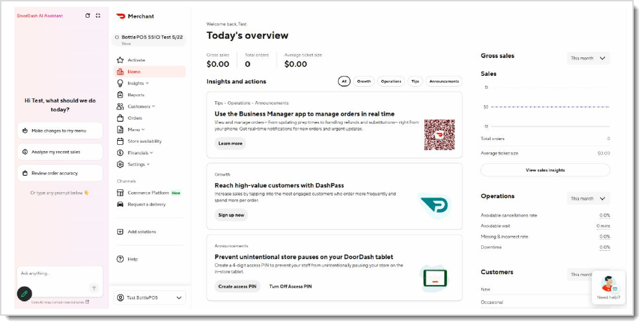Click the green pencil edit icon
The width and height of the screenshot is (644, 326).
[24, 294]
